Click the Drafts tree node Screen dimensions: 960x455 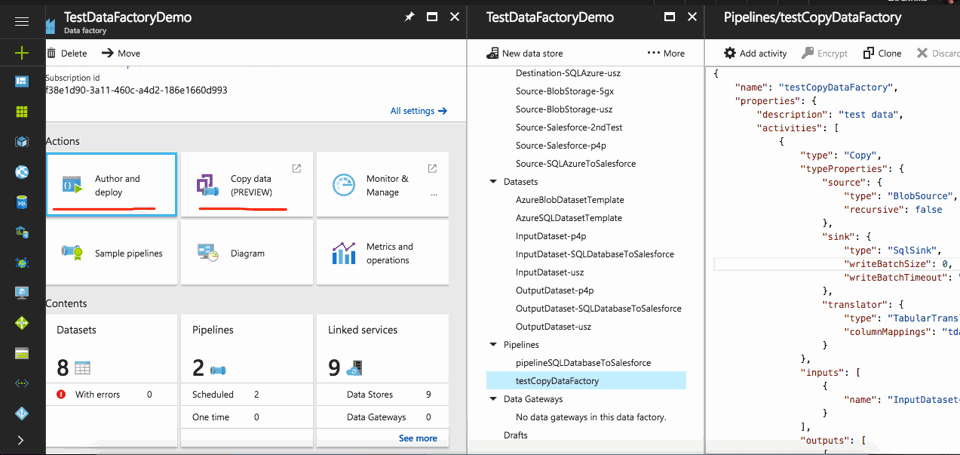[x=515, y=435]
